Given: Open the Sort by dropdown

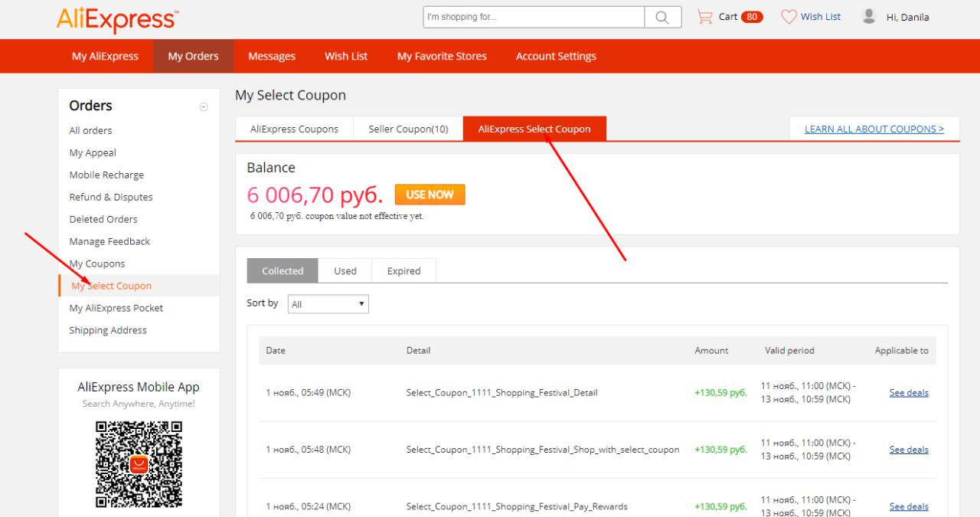Looking at the screenshot, I should (x=328, y=304).
